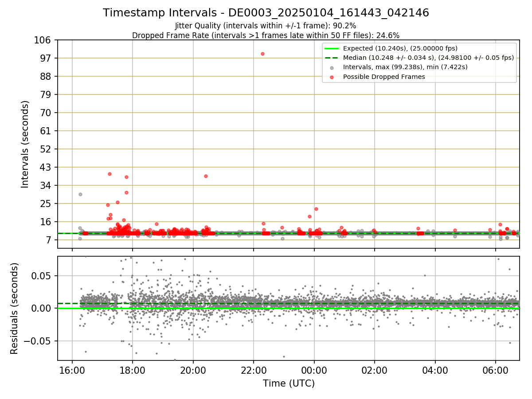Click the red point near 38 seconds after 20:00
The image size is (532, 399).
pyautogui.click(x=206, y=176)
